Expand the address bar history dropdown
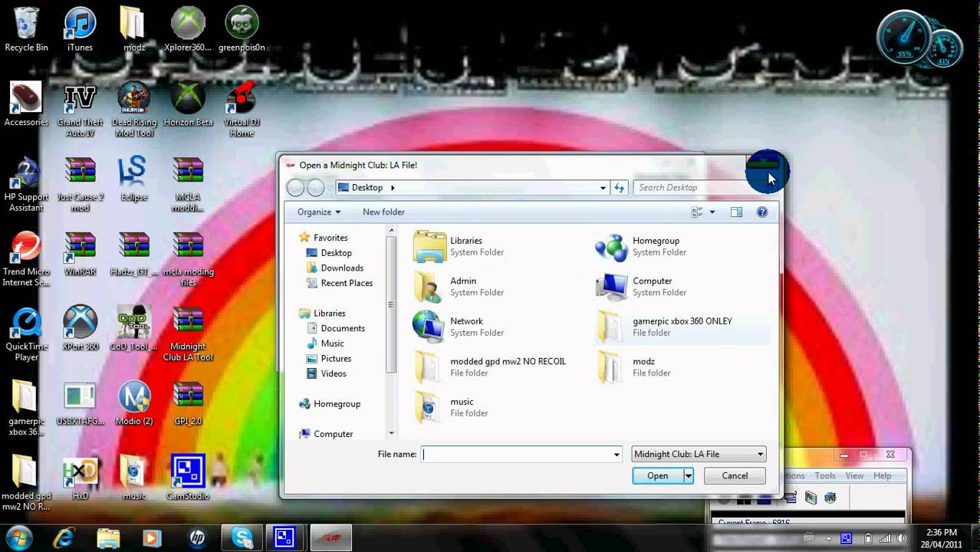The height and width of the screenshot is (552, 980). point(603,188)
